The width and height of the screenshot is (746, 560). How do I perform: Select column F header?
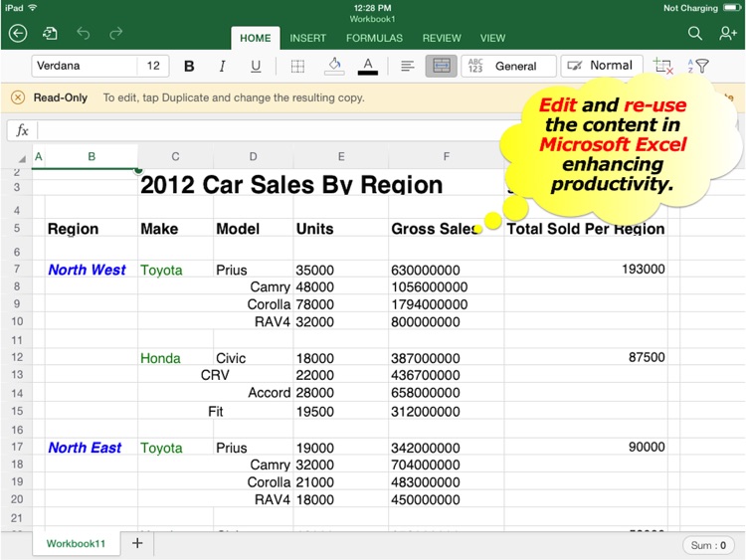[447, 156]
